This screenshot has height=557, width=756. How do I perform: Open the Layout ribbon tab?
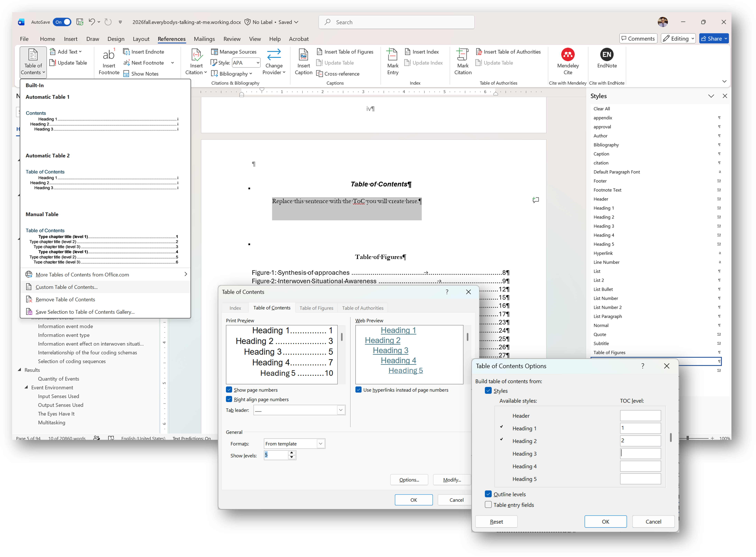(x=141, y=39)
